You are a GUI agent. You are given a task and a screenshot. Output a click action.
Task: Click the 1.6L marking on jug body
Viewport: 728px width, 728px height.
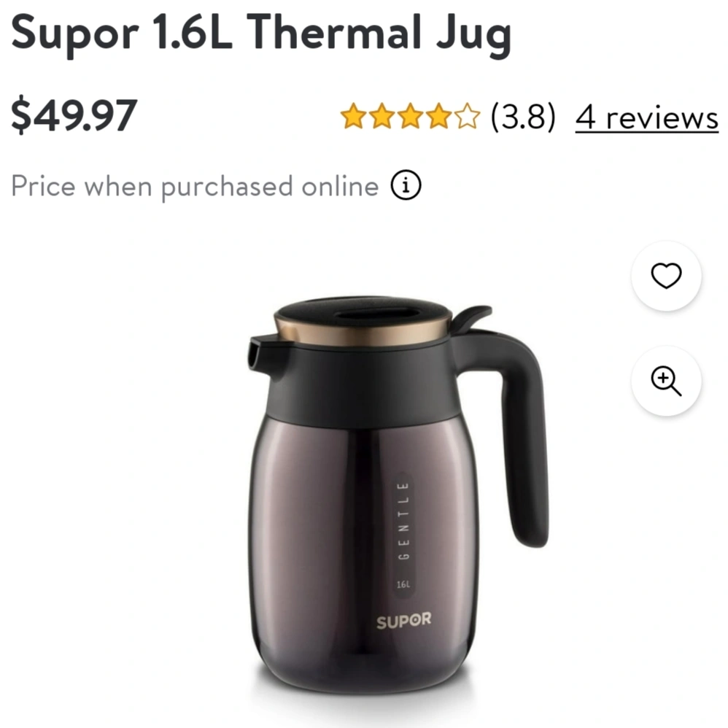pos(403,584)
